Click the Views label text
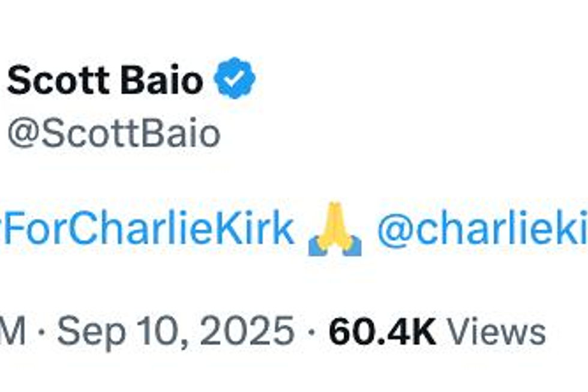 click(497, 332)
